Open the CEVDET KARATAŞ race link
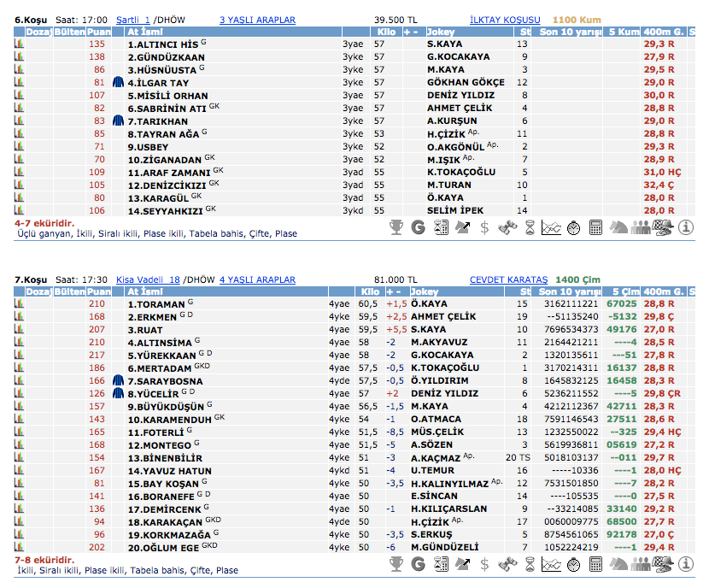This screenshot has height=588, width=709. [x=508, y=279]
